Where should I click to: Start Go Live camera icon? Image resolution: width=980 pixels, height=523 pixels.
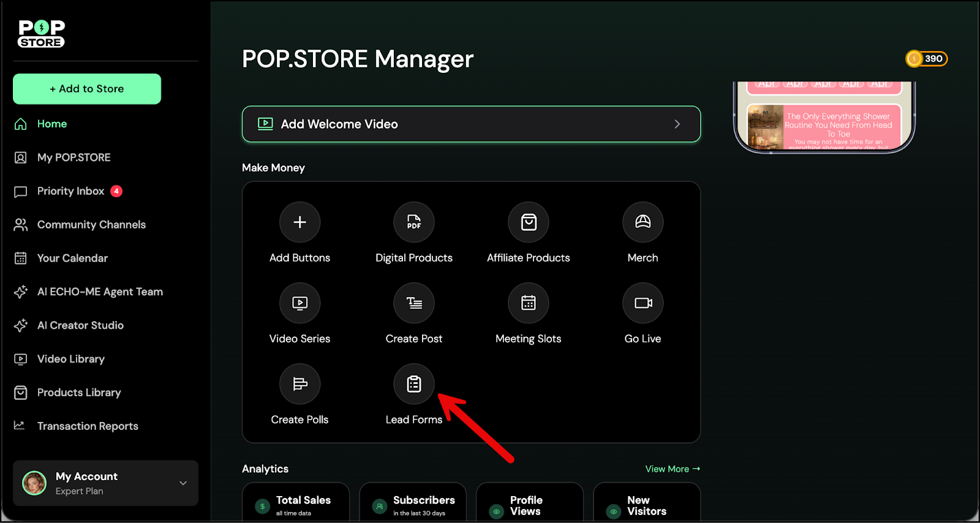point(643,303)
